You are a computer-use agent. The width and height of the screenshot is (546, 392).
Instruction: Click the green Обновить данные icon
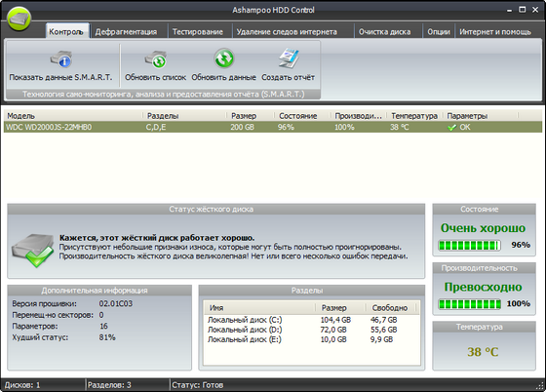(224, 59)
